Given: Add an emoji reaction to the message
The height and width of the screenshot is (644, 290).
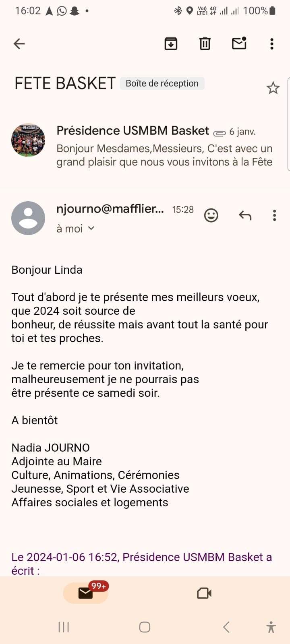Looking at the screenshot, I should point(211,215).
